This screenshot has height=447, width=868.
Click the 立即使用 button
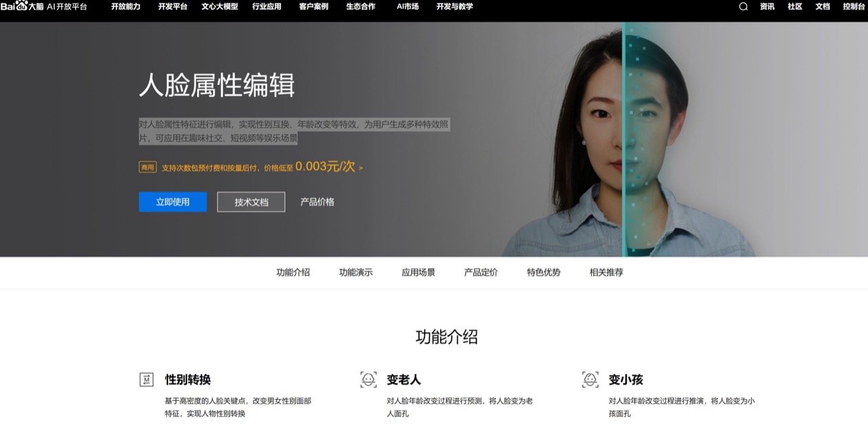(x=173, y=201)
